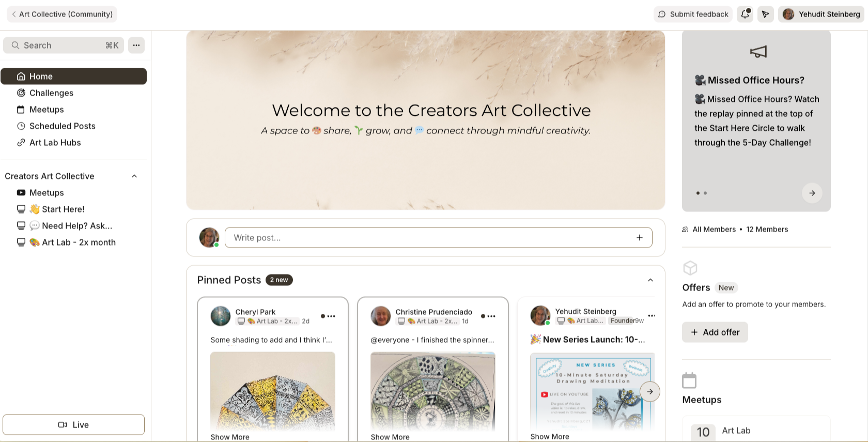Collapse the Pinned Posts section

(x=650, y=280)
